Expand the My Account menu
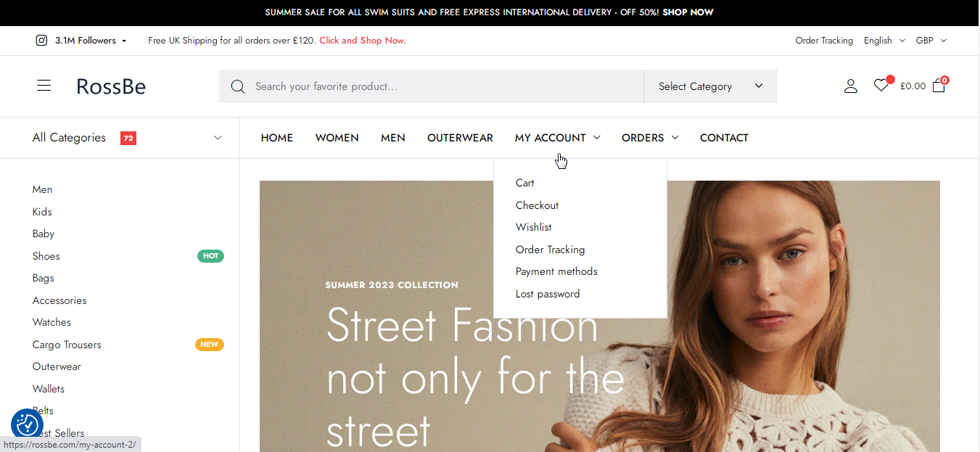The height and width of the screenshot is (452, 980). click(557, 138)
